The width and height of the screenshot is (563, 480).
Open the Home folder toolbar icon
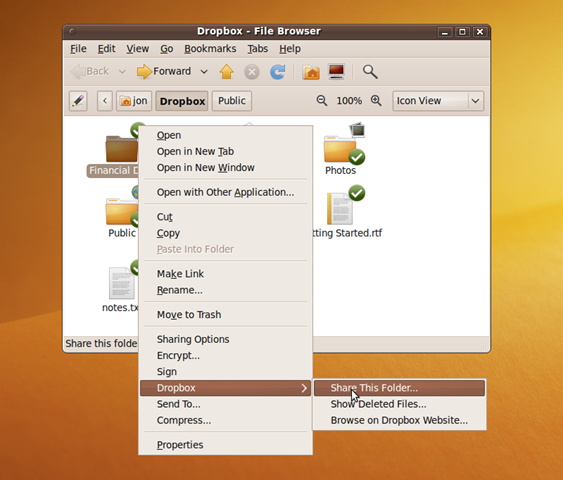point(311,72)
